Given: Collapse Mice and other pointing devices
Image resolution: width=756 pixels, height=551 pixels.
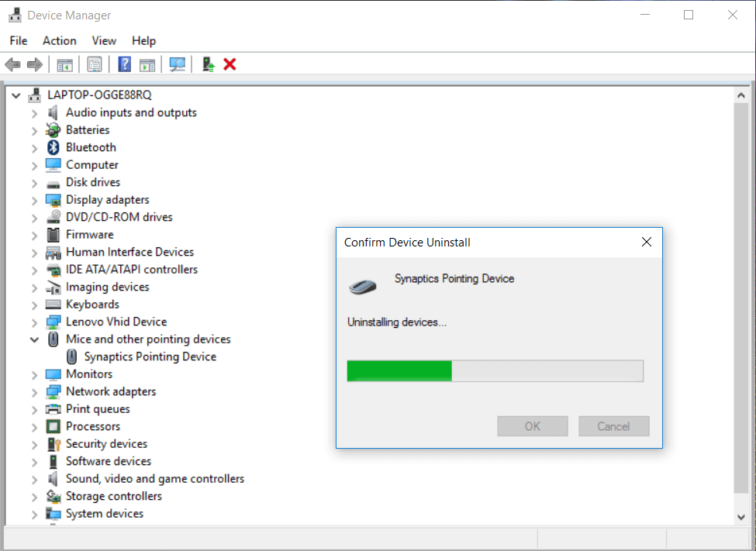Looking at the screenshot, I should tap(34, 339).
